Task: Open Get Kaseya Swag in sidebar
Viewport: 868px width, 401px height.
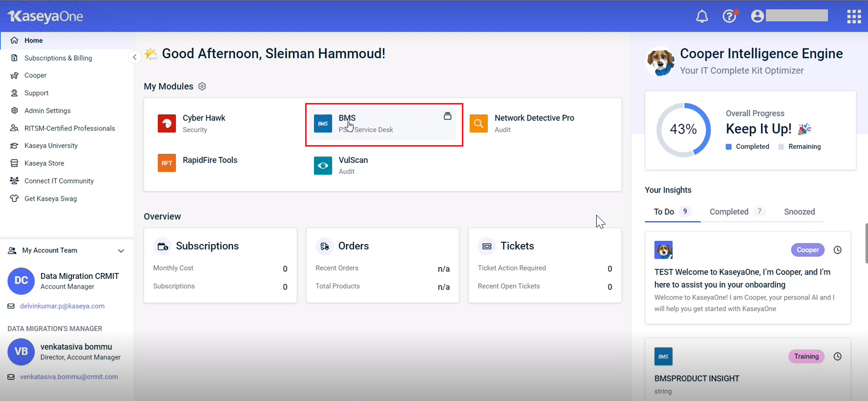Action: pos(67,199)
